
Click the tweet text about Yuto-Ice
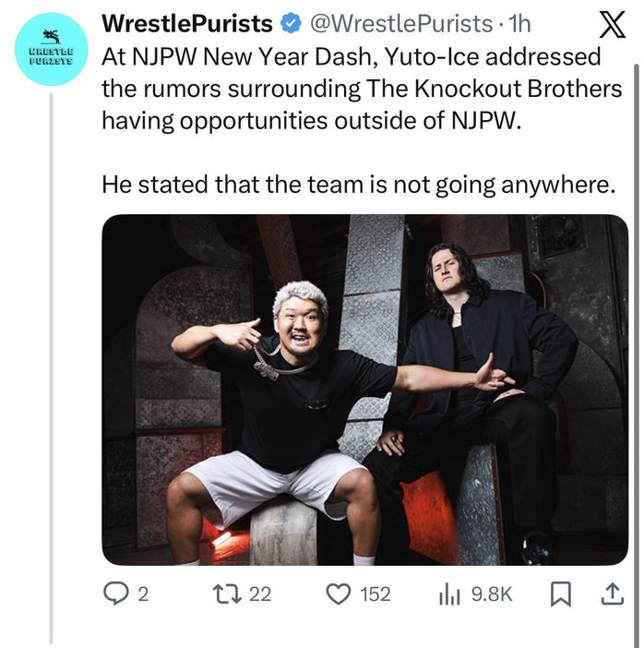(362, 120)
